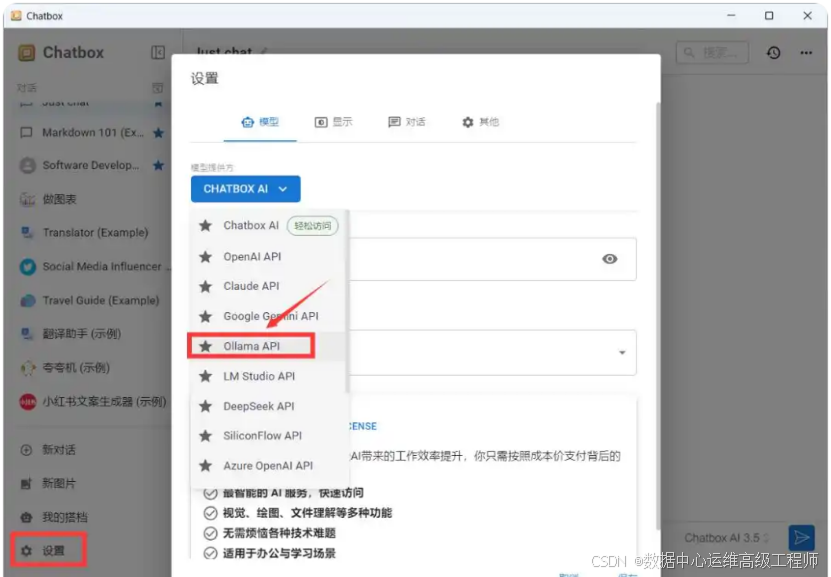Click the star beside Google Gemini API
This screenshot has height=577, width=831.
click(206, 316)
